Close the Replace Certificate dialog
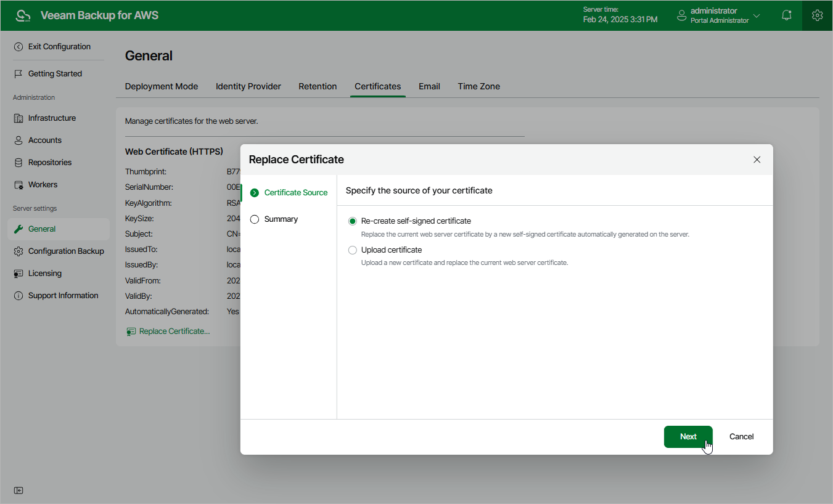The height and width of the screenshot is (504, 833). [757, 160]
